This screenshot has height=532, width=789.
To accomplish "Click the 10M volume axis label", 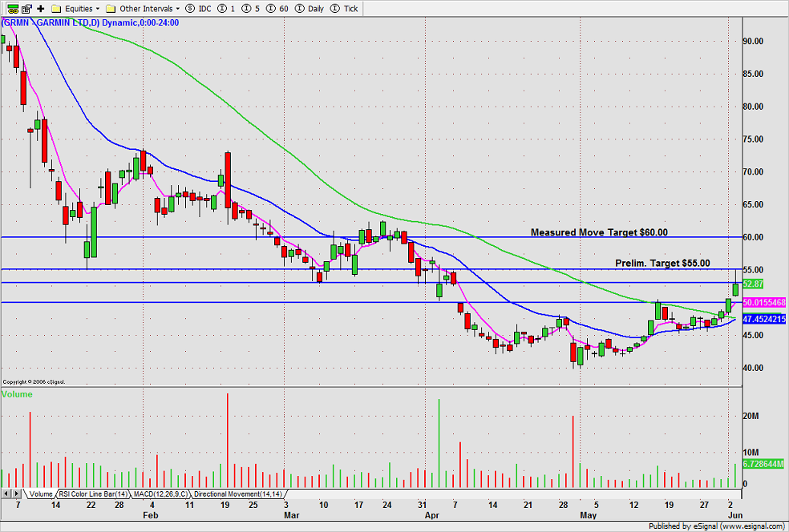I will pyautogui.click(x=751, y=453).
